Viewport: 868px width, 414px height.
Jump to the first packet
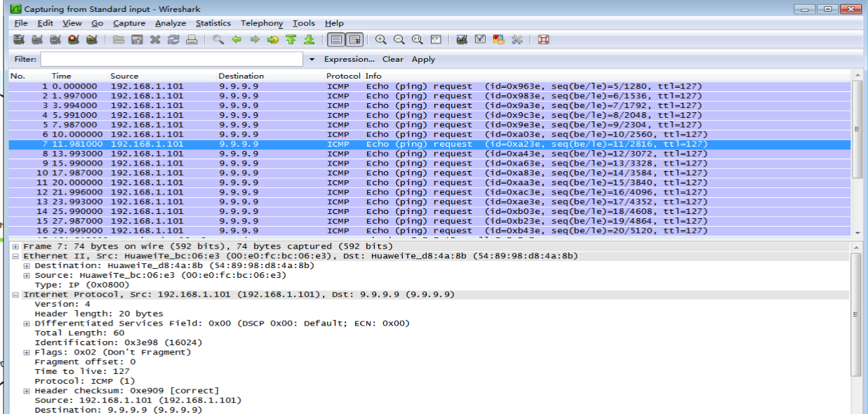pyautogui.click(x=291, y=40)
